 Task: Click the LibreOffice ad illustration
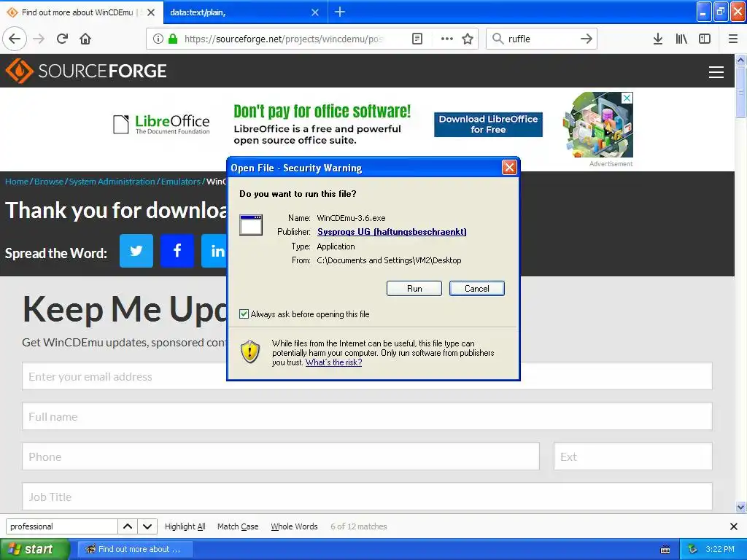click(598, 125)
